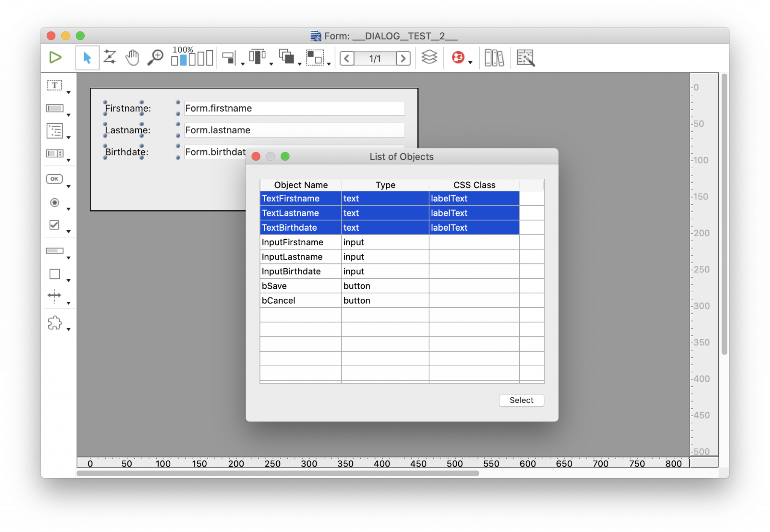
Task: Expand the align objects dropdown arrow
Action: (x=243, y=64)
